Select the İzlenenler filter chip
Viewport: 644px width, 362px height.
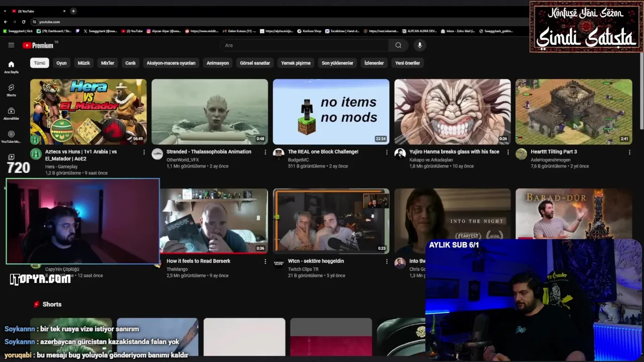[x=374, y=63]
